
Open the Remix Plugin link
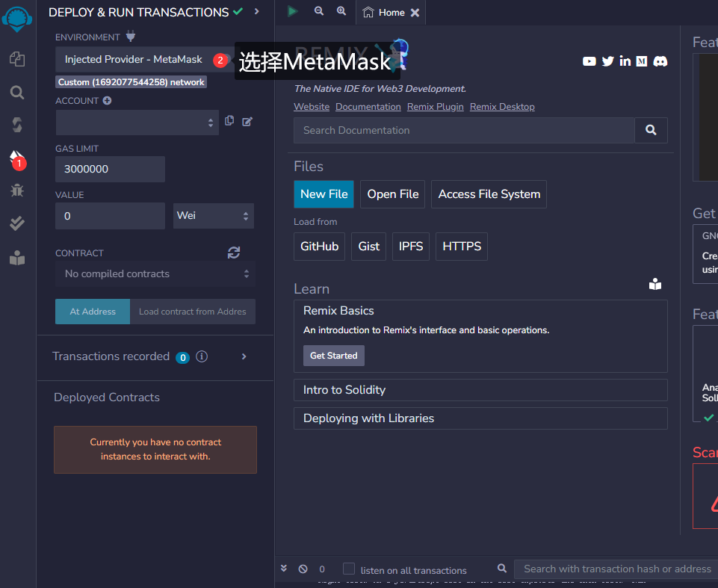(435, 107)
